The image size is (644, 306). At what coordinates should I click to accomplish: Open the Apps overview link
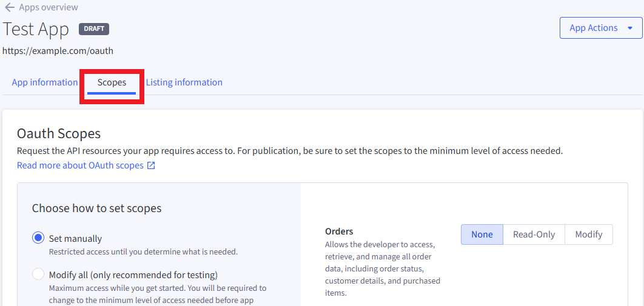point(49,8)
